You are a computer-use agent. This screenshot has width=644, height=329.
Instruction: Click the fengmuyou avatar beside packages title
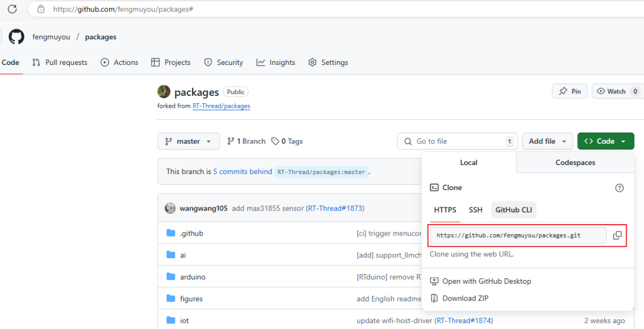click(x=164, y=92)
